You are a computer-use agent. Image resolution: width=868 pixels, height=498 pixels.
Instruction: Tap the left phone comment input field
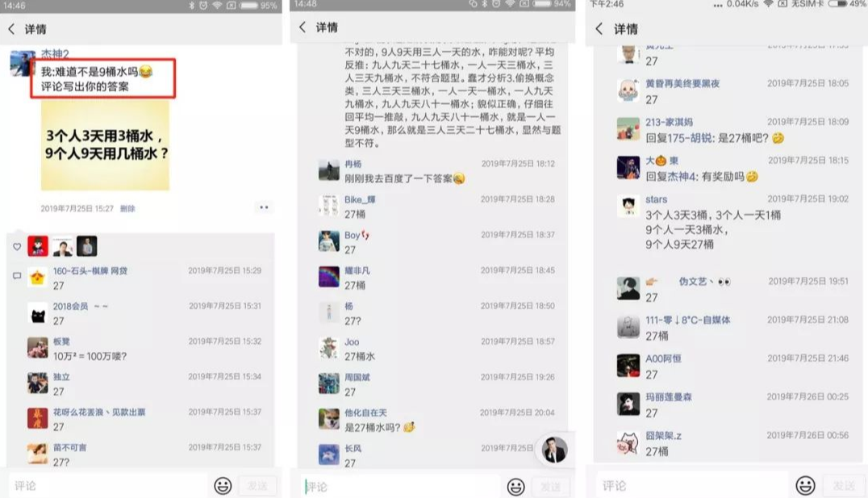[109, 486]
